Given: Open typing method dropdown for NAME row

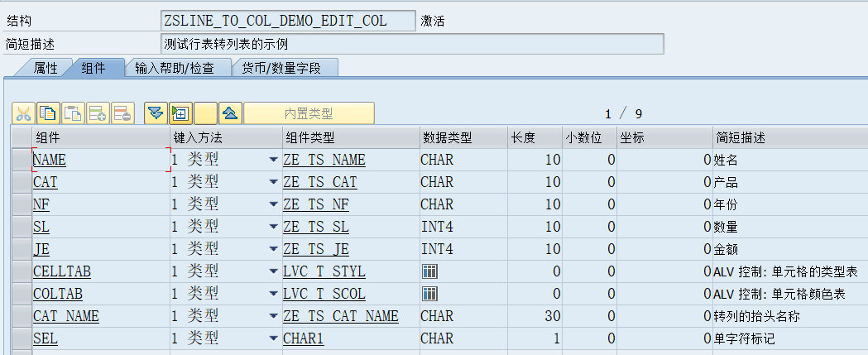Looking at the screenshot, I should click(x=273, y=160).
